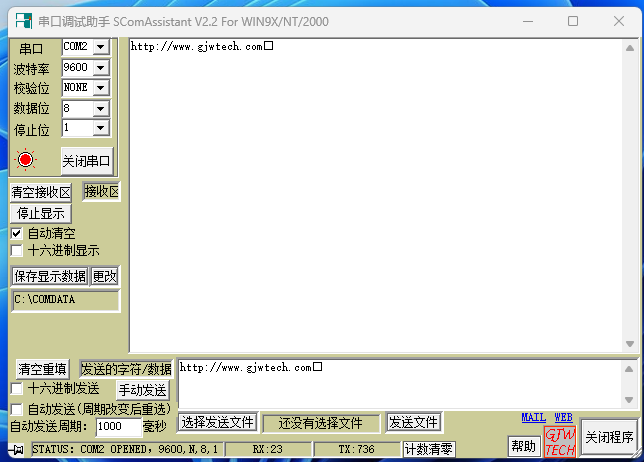Screen dimensions: 644x462
Task: Click the send box scroll up arrow
Action: [629, 369]
